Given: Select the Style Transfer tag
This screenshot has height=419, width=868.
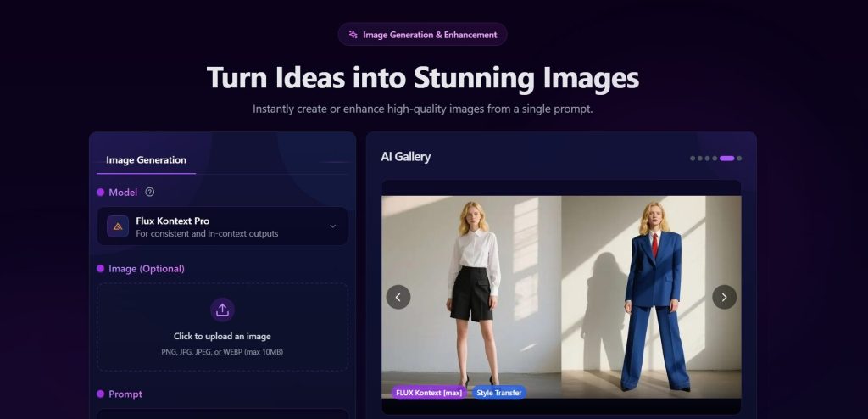Looking at the screenshot, I should (x=498, y=393).
